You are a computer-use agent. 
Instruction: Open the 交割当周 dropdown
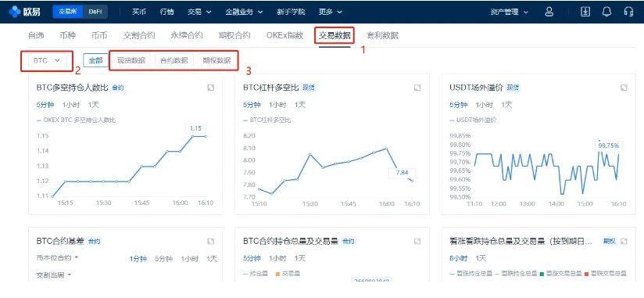(54, 275)
